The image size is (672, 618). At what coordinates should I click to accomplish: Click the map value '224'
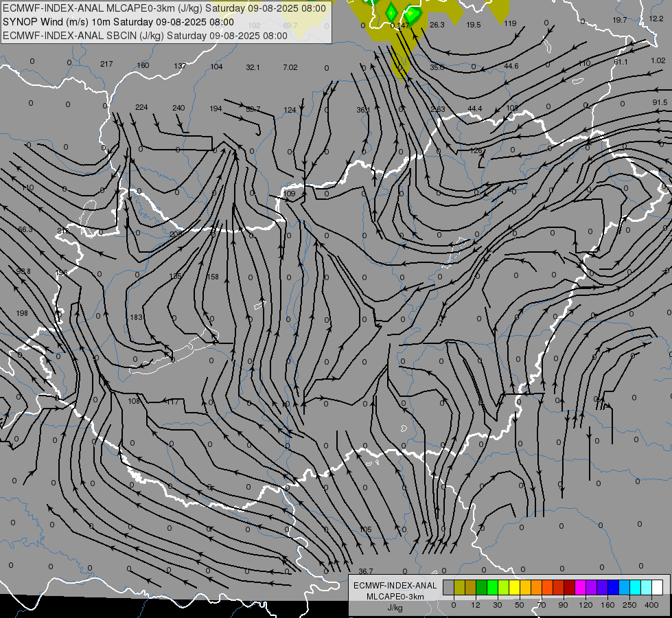pos(141,107)
